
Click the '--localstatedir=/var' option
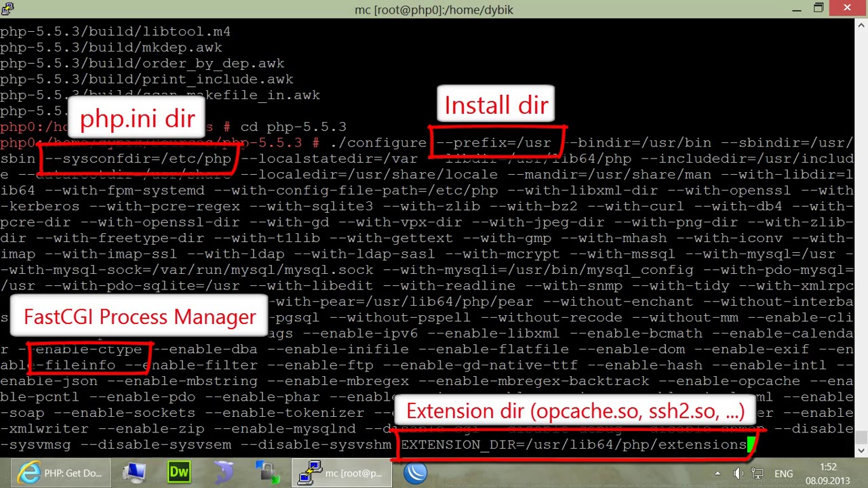click(329, 159)
